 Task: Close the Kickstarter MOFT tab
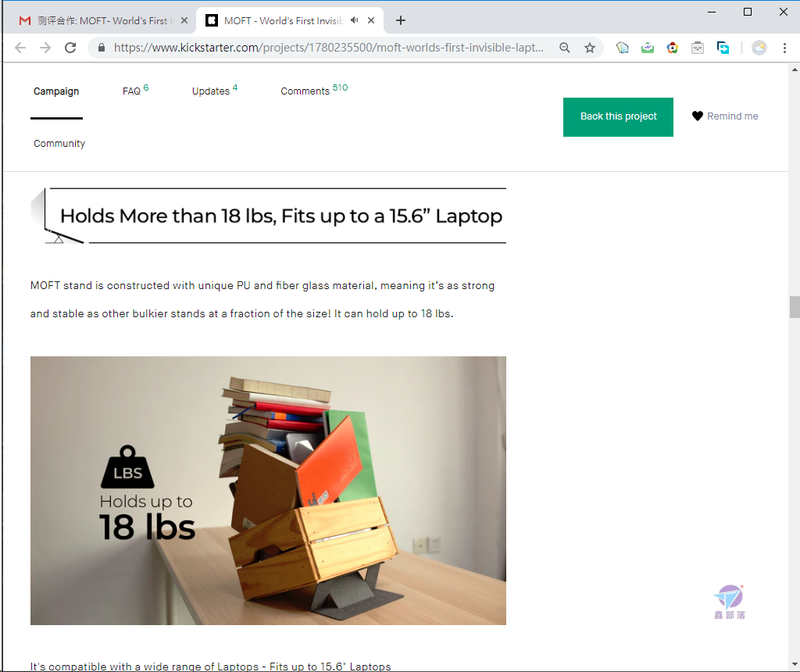coord(371,20)
